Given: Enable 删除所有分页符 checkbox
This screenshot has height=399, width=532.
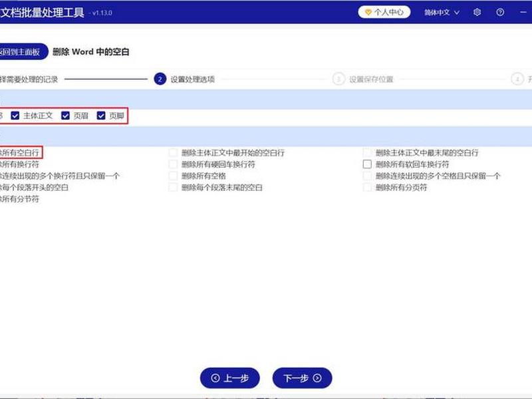Looking at the screenshot, I should [367, 188].
